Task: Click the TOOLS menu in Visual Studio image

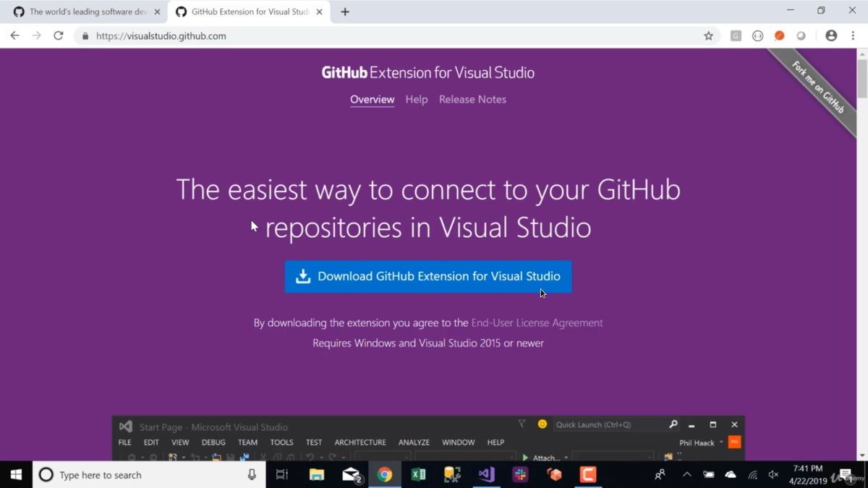Action: pos(281,442)
